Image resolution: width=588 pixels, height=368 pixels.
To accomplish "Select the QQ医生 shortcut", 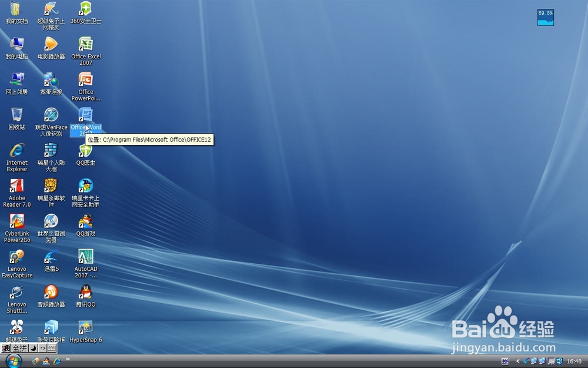I will click(85, 155).
